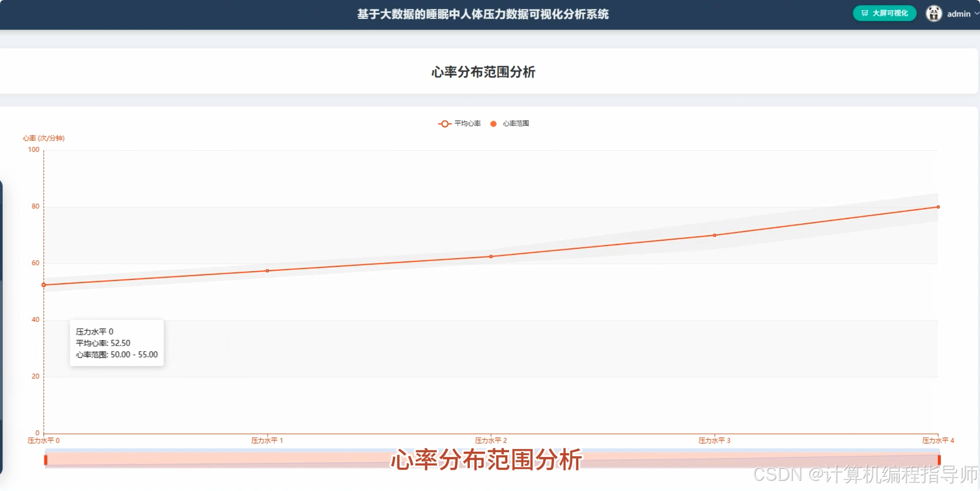Screen dimensions: 980x491
Task: Click the y-axis value 100
Action: click(33, 150)
